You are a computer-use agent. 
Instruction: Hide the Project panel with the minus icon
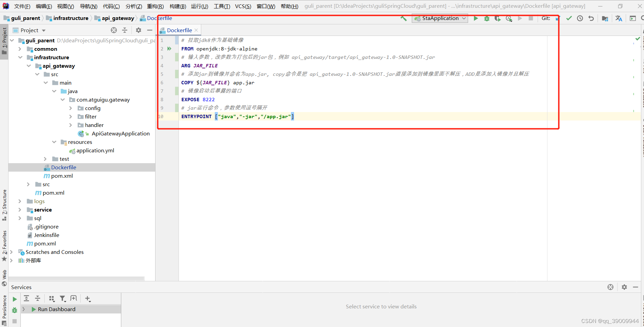coord(149,30)
